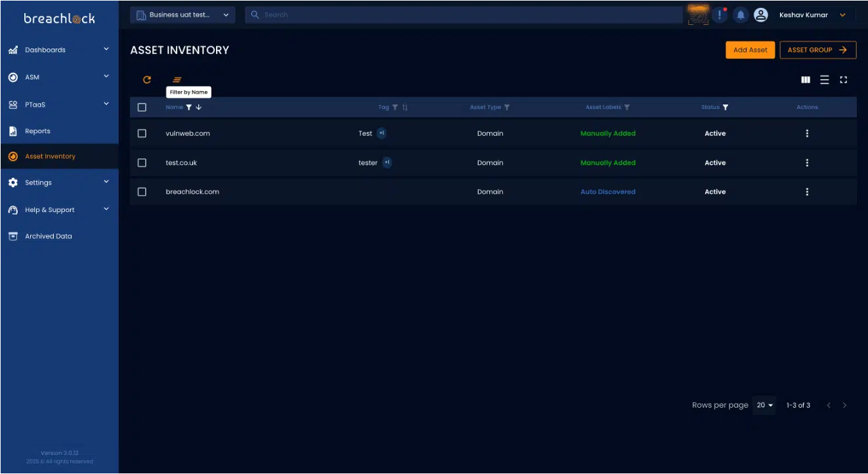
Task: Click the vulnweb.com asset name
Action: 188,133
